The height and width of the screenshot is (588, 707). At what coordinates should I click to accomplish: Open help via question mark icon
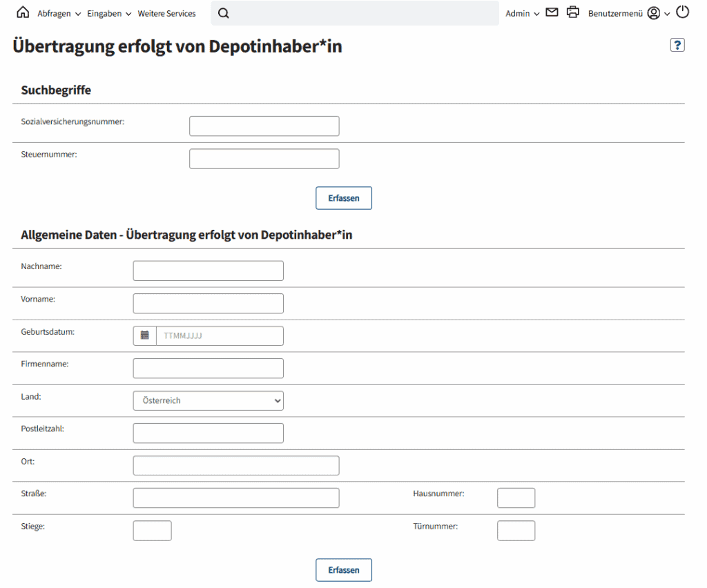(x=677, y=45)
